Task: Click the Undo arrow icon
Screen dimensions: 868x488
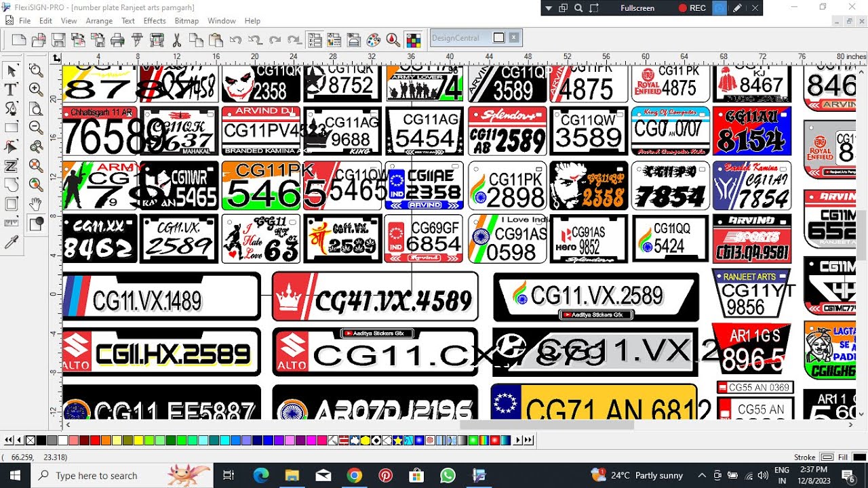Action: 235,39
